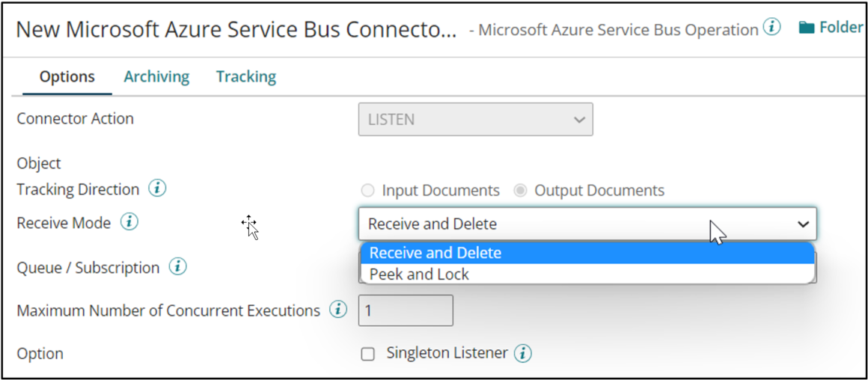
Task: Click the Maximum Number of Concurrent Executions field
Action: tap(406, 310)
